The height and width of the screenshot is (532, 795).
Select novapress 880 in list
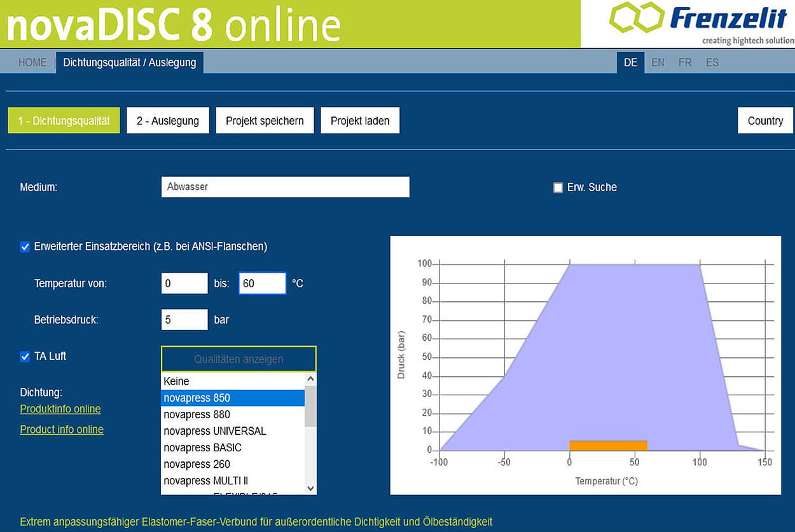[x=233, y=414]
